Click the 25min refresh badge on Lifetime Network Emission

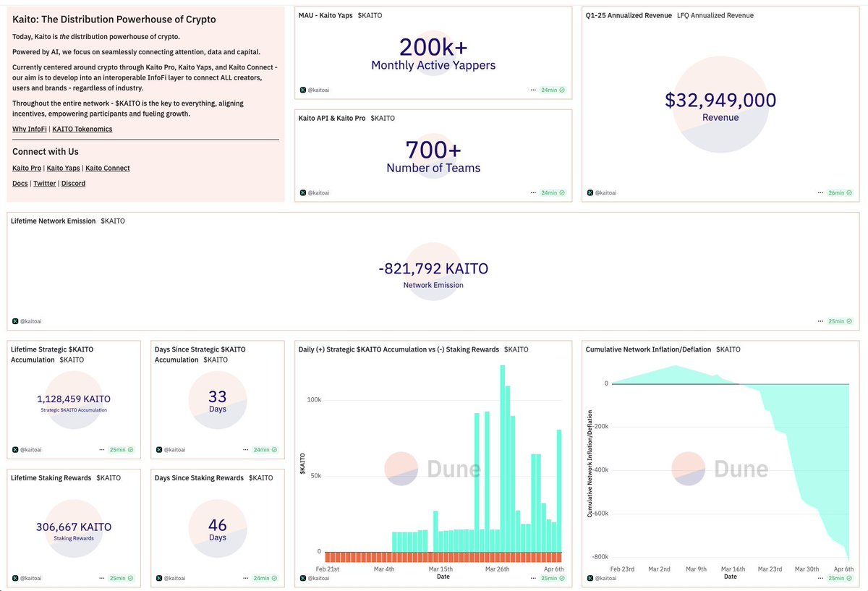pos(840,320)
